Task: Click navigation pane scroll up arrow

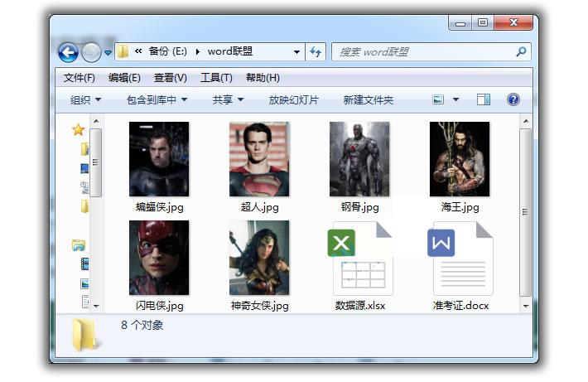Action: tap(96, 121)
